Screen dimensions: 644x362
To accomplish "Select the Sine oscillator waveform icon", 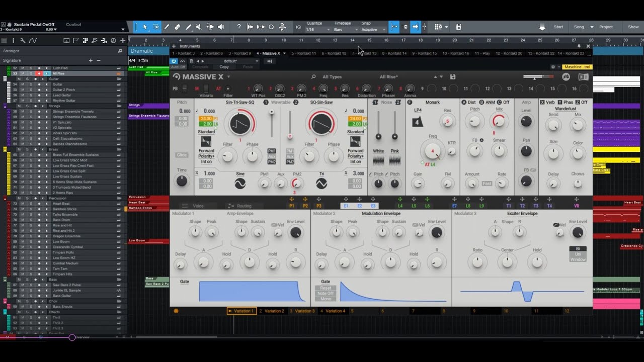I will coord(240,185).
